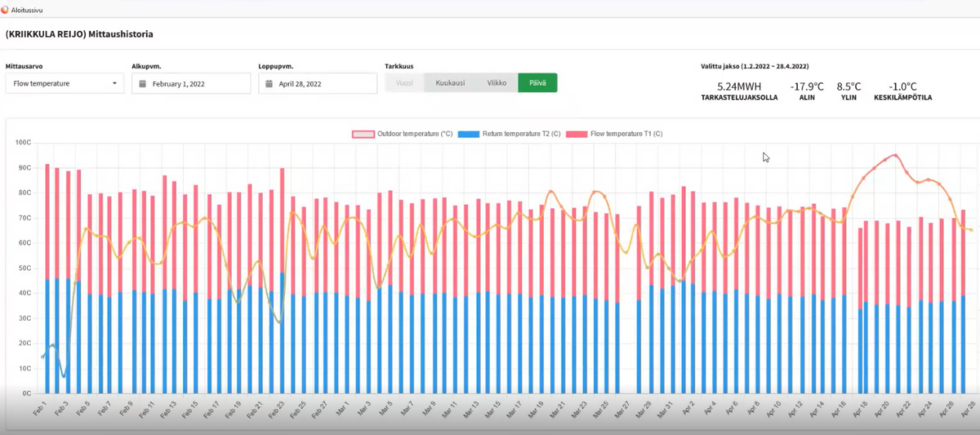Click the outdoor temperature peak near Apr 20
Screen dimensions: 980x435
click(894, 155)
